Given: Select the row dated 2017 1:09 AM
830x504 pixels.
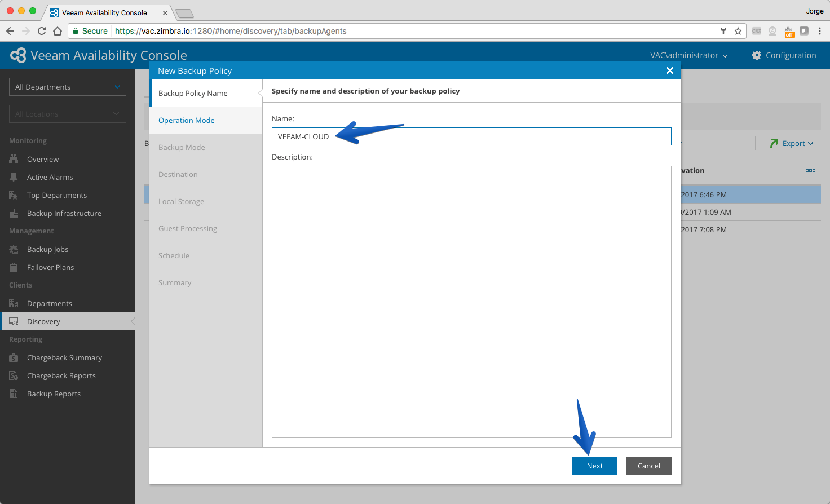Looking at the screenshot, I should tap(750, 212).
